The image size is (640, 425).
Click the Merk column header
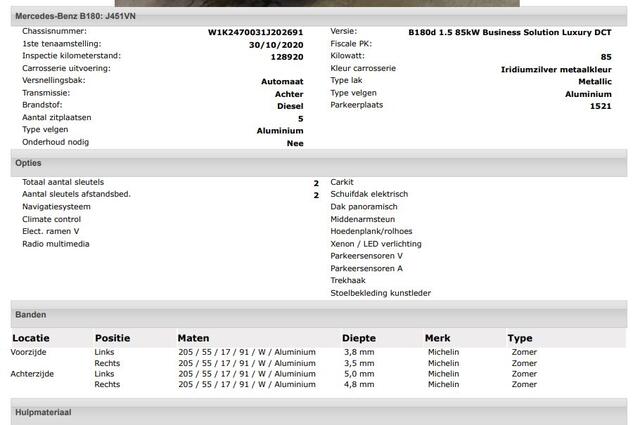[x=438, y=338]
